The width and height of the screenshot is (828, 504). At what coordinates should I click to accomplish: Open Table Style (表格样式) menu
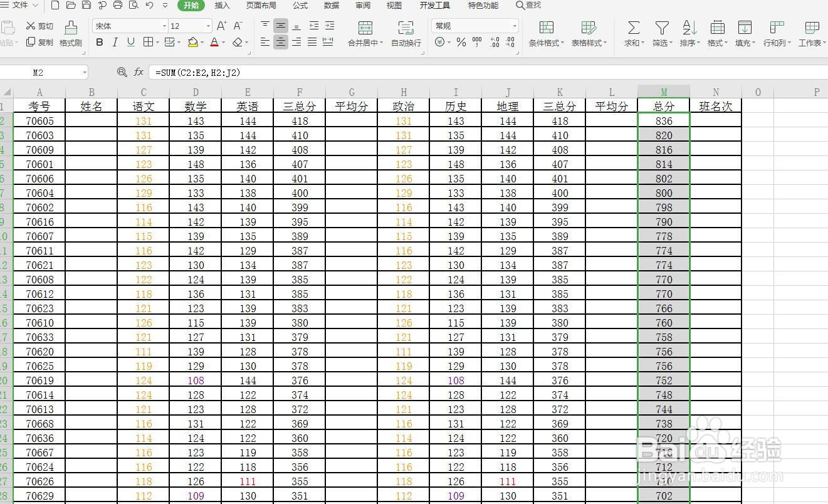click(589, 34)
